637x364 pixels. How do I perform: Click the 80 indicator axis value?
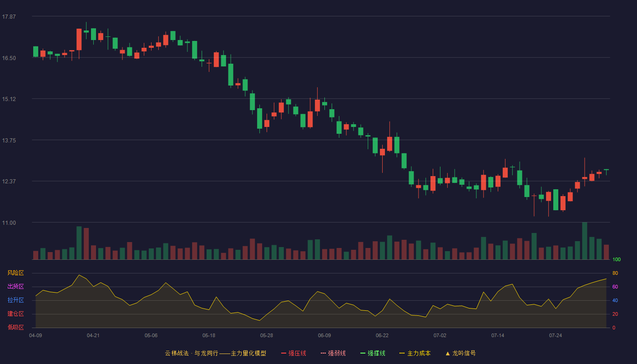(615, 273)
